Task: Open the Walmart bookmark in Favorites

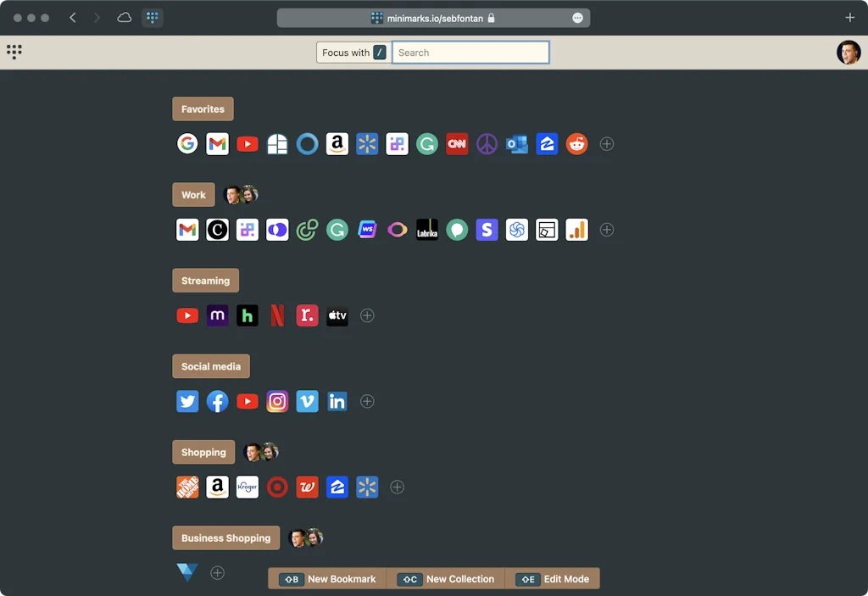Action: [367, 144]
